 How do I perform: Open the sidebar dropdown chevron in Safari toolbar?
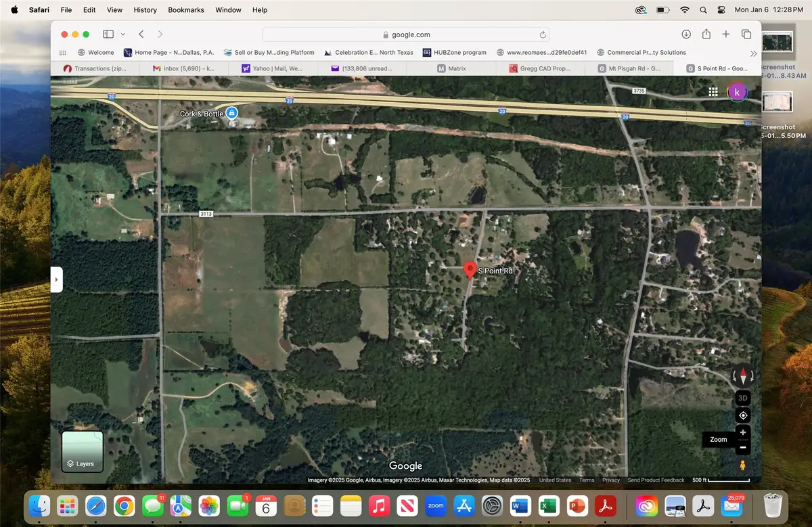click(122, 34)
